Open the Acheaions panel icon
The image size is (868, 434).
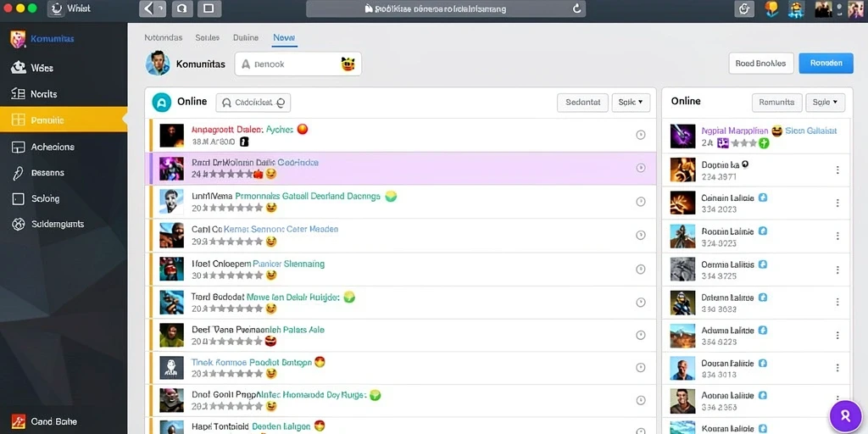tap(19, 147)
